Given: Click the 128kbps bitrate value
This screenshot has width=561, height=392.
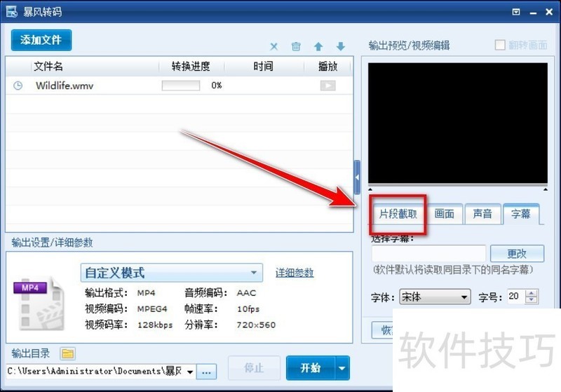Looking at the screenshot, I should coord(155,325).
